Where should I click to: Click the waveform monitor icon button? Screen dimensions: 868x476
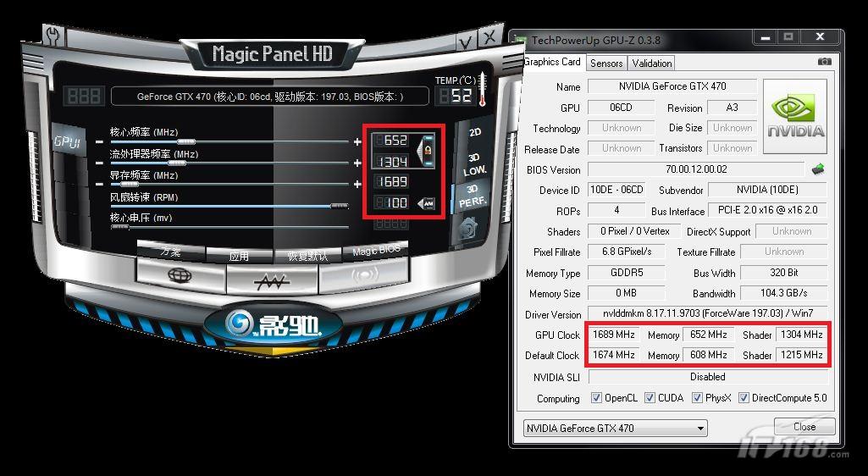[273, 277]
